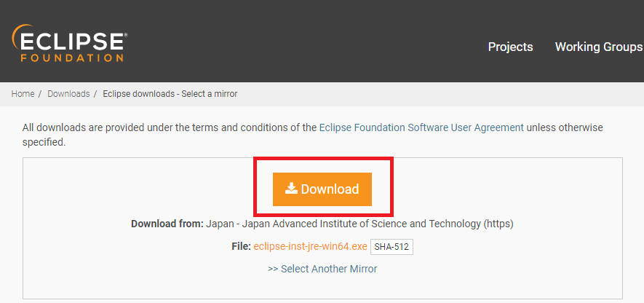The width and height of the screenshot is (644, 303).
Task: Open the Downloads breadcrumb link
Action: (x=68, y=94)
